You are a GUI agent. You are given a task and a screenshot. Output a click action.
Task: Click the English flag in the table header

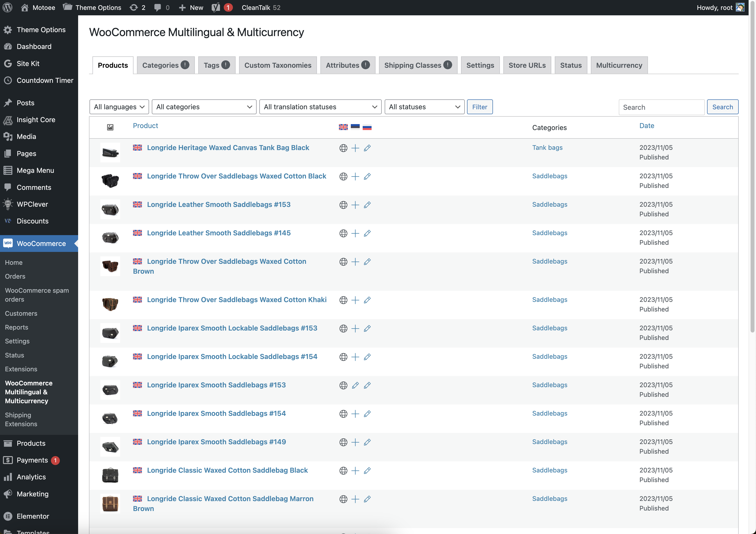tap(343, 127)
